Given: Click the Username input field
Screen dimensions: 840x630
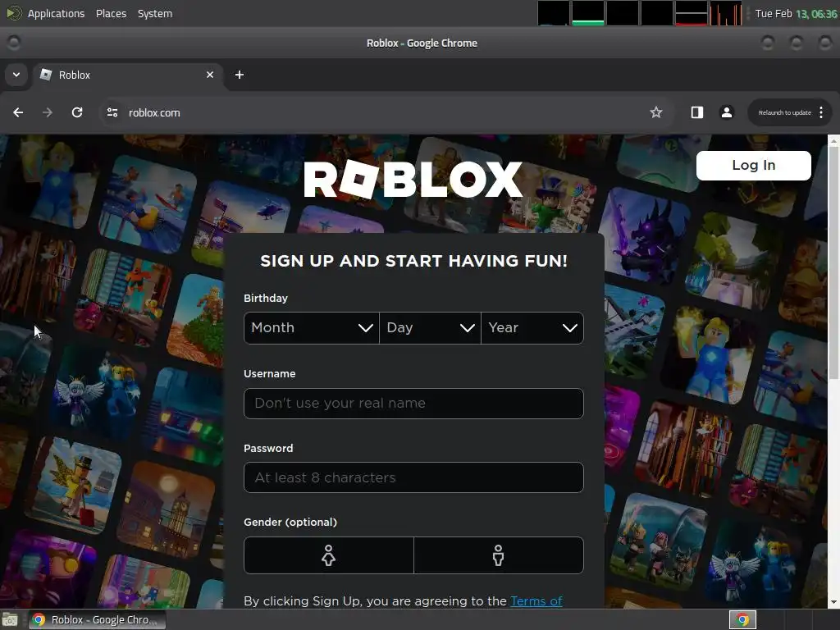Looking at the screenshot, I should pyautogui.click(x=413, y=404).
